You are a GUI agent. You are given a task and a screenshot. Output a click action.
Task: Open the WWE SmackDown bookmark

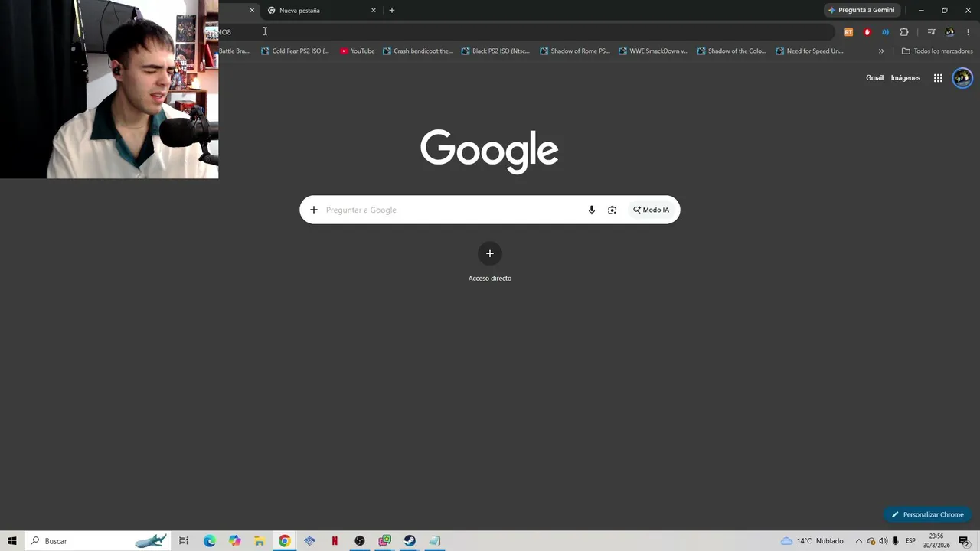coord(654,51)
